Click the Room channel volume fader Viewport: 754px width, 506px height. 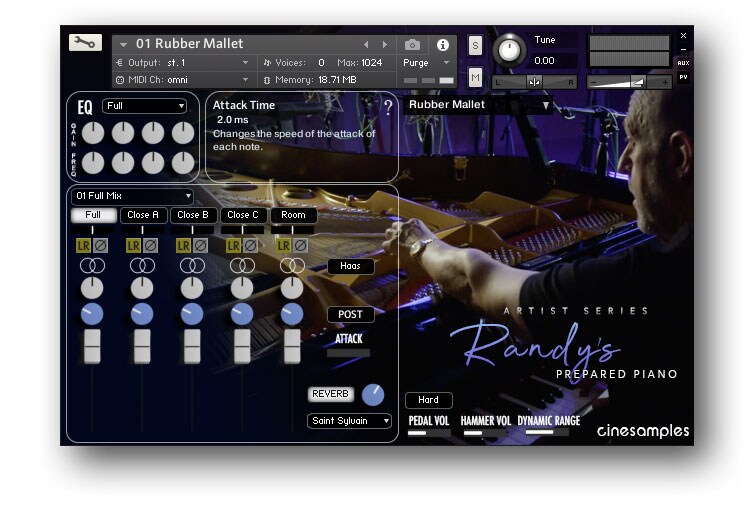point(292,346)
